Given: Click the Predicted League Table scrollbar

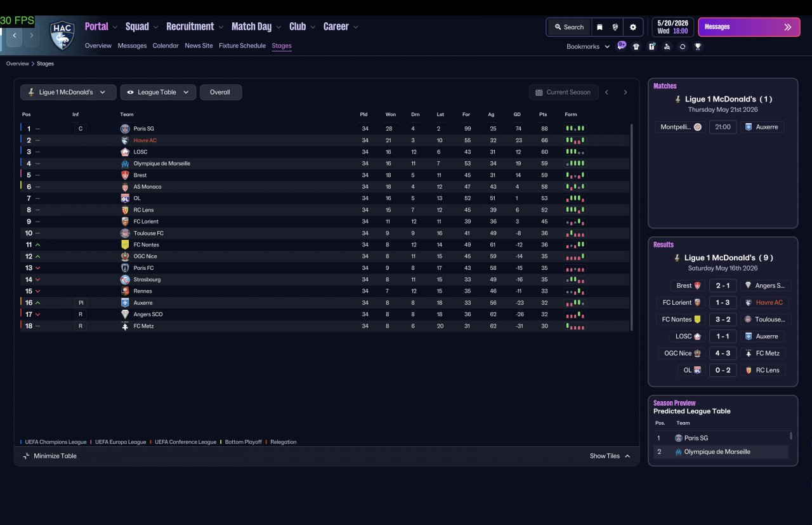Looking at the screenshot, I should (790, 436).
